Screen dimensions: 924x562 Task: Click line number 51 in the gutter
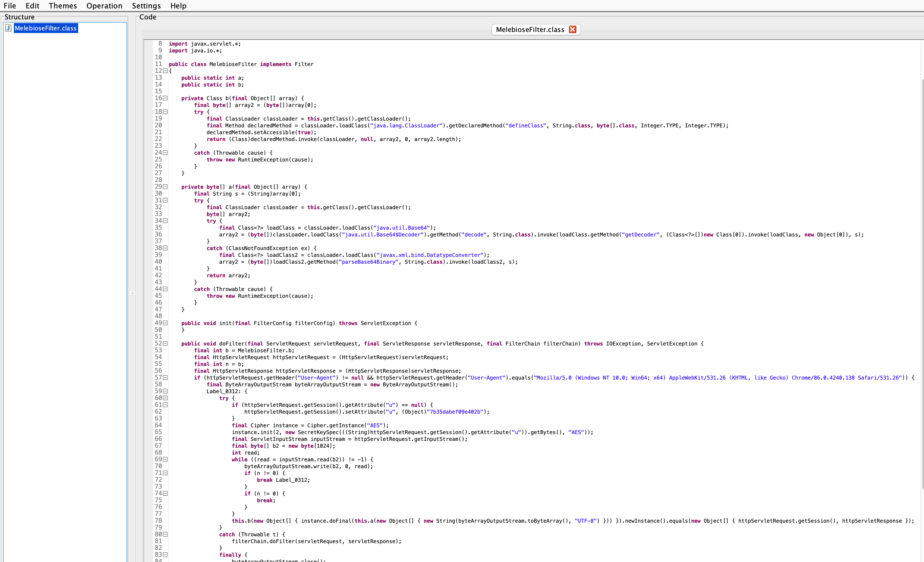coord(158,337)
